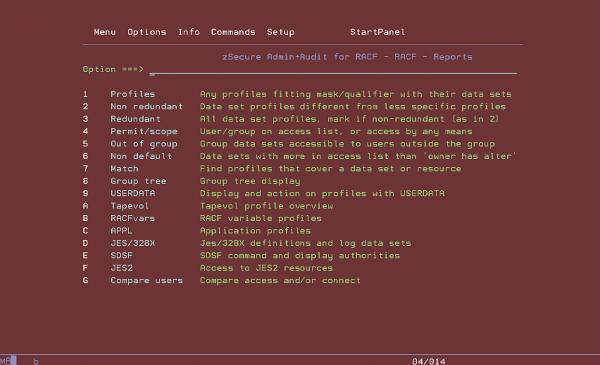Select option 3 Redundant
This screenshot has width=600, height=365.
pos(135,119)
